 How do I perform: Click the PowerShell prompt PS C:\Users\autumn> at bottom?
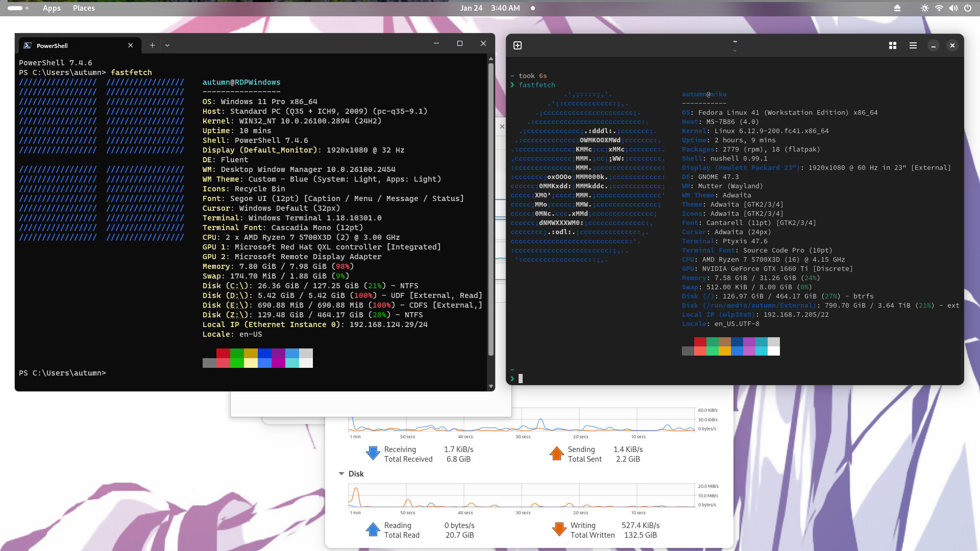62,373
